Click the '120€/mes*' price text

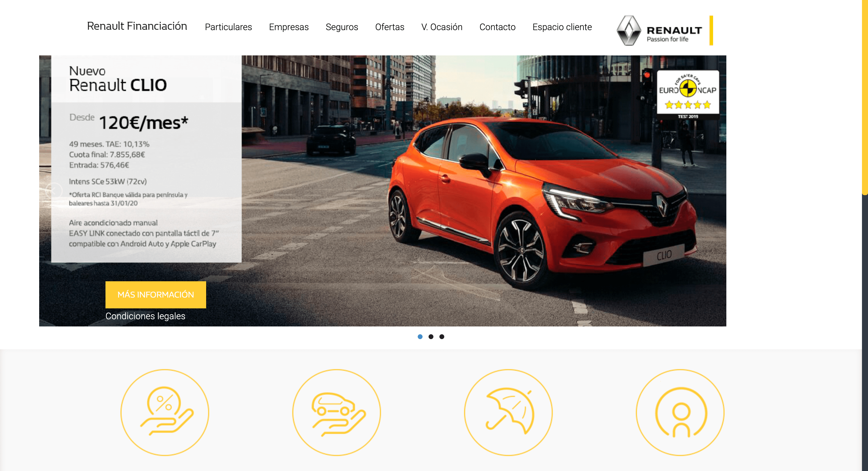[143, 123]
